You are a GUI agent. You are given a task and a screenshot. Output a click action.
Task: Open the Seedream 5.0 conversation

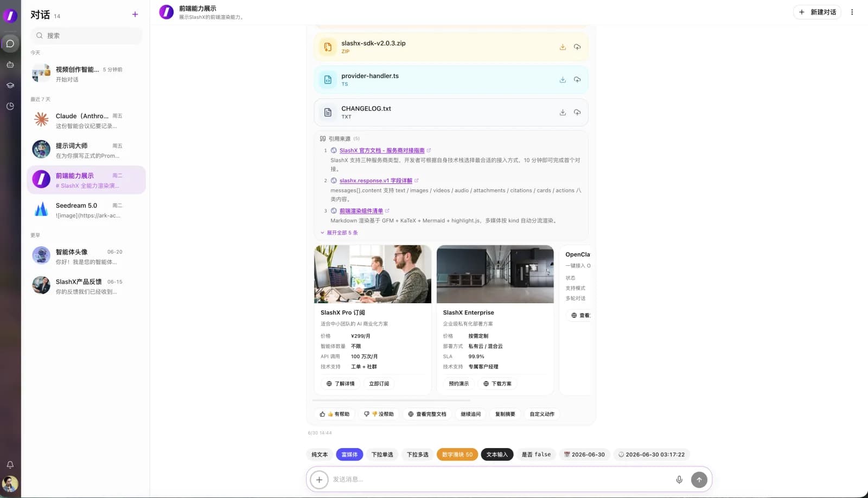86,210
